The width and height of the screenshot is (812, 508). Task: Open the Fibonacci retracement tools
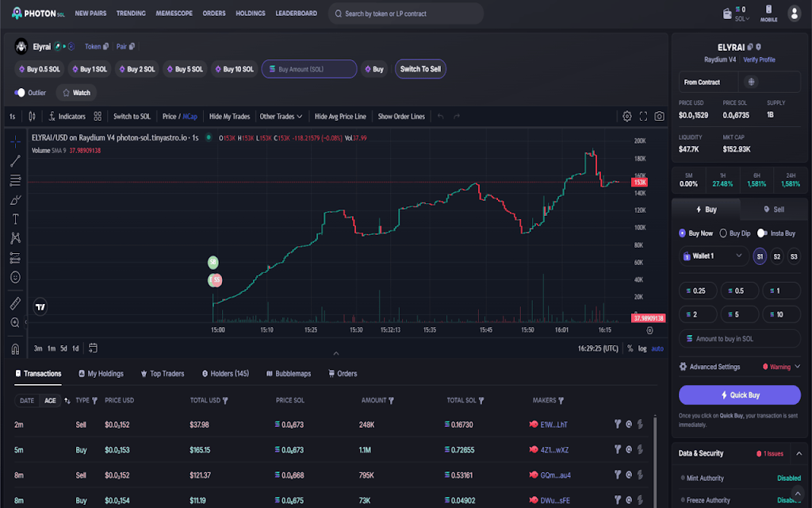click(16, 180)
